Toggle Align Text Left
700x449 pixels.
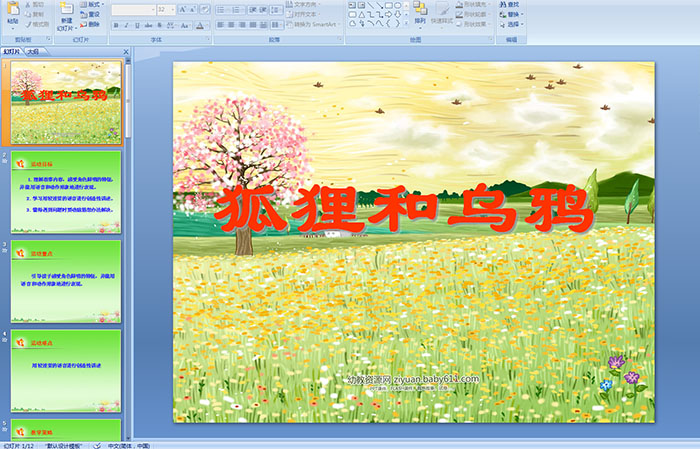click(220, 25)
